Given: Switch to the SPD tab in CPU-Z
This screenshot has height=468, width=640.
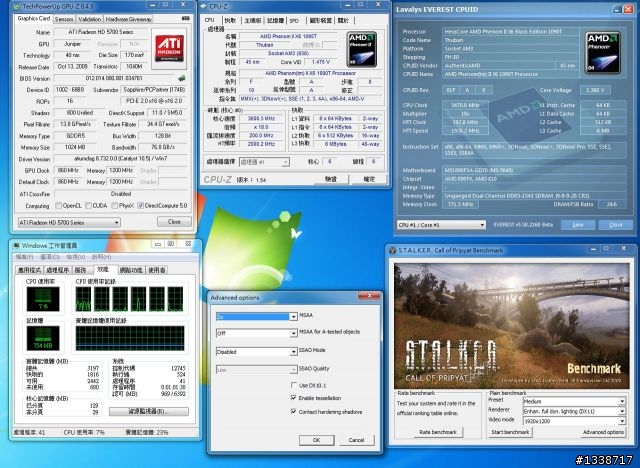Looking at the screenshot, I should pyautogui.click(x=294, y=20).
